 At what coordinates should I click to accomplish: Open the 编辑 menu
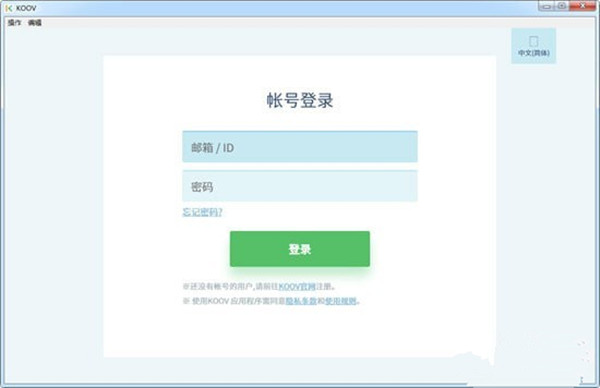35,23
